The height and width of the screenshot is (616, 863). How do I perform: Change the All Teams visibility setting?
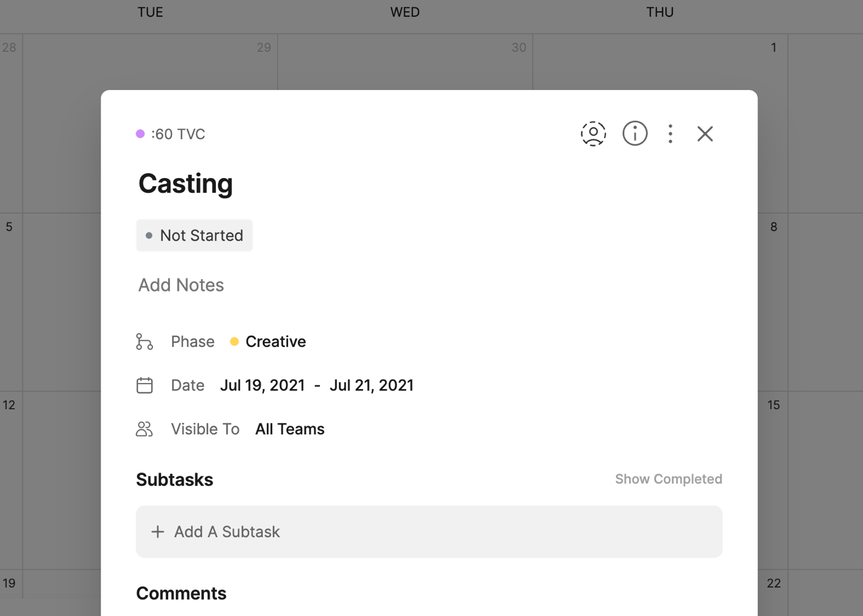[290, 429]
